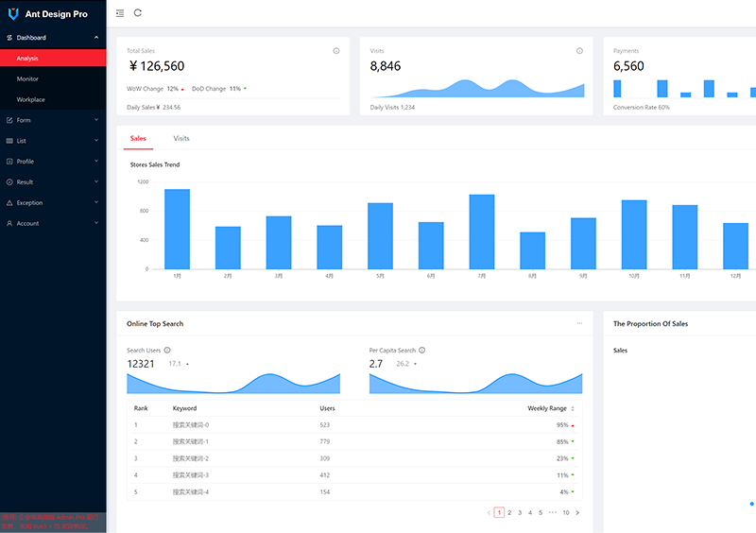Open the Workplace page in the sidebar
The image size is (756, 533).
pos(31,99)
